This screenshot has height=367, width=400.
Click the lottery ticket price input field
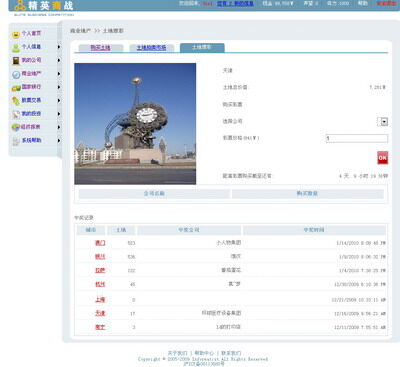pyautogui.click(x=357, y=138)
